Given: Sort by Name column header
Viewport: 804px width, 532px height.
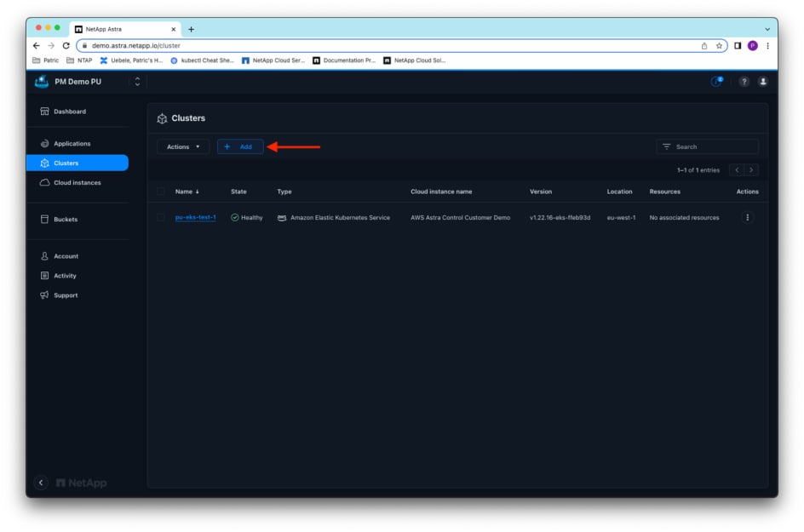Looking at the screenshot, I should pyautogui.click(x=187, y=192).
